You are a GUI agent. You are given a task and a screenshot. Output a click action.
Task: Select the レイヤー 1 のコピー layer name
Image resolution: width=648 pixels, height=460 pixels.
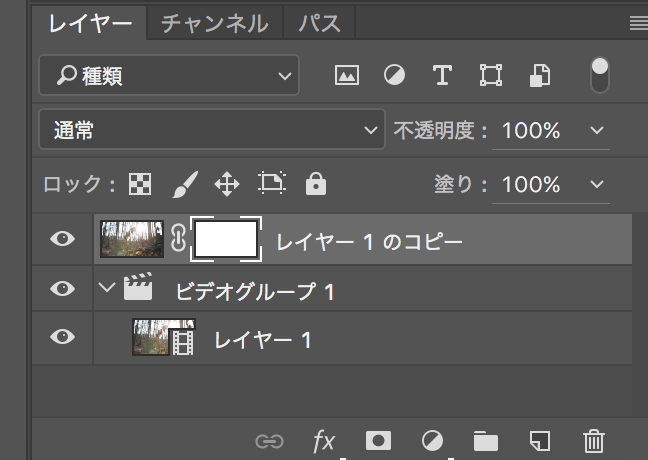point(369,241)
